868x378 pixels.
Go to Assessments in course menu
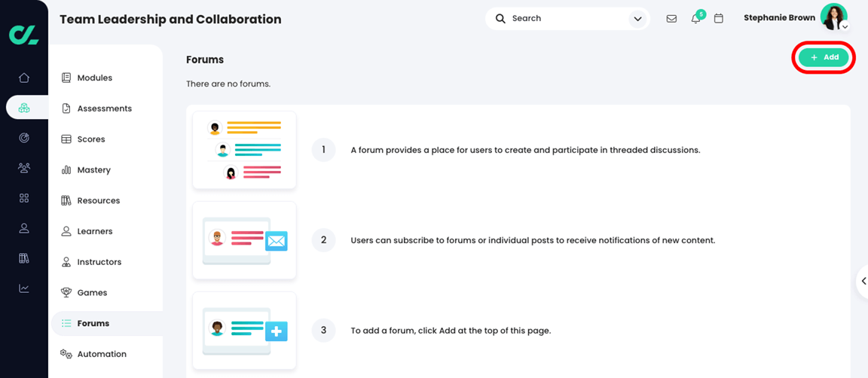click(104, 108)
